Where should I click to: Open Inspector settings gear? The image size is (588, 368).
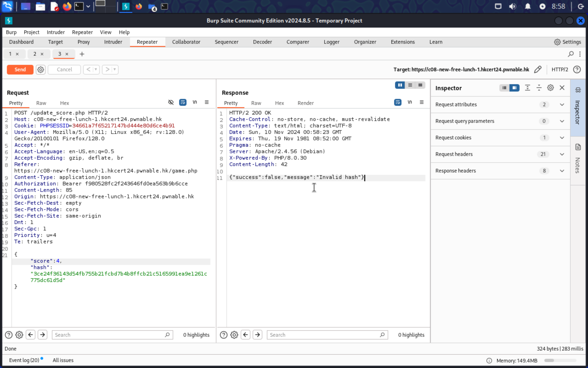click(x=550, y=88)
